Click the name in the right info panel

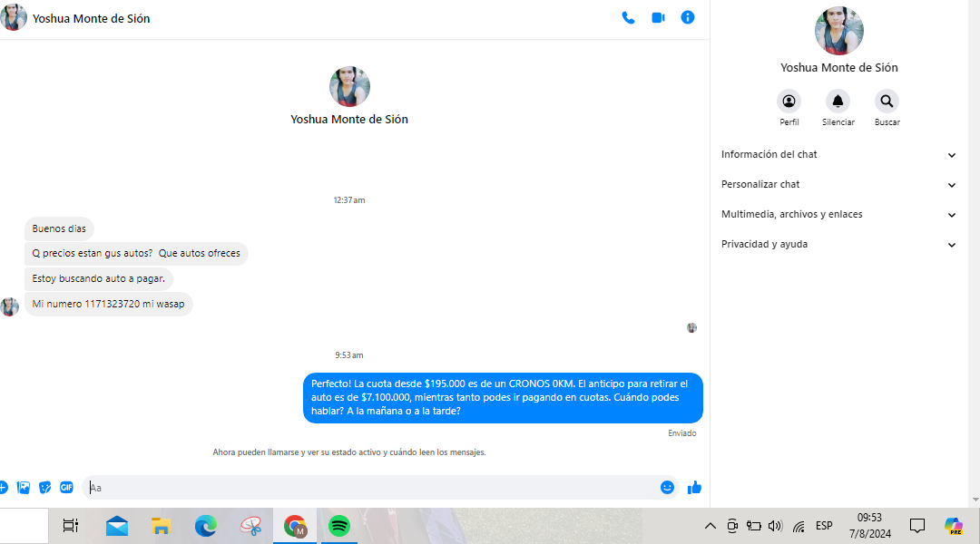(x=838, y=67)
